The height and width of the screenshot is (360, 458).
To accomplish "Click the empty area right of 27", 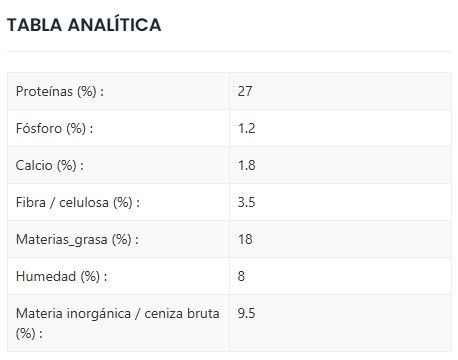I will pos(352,91).
